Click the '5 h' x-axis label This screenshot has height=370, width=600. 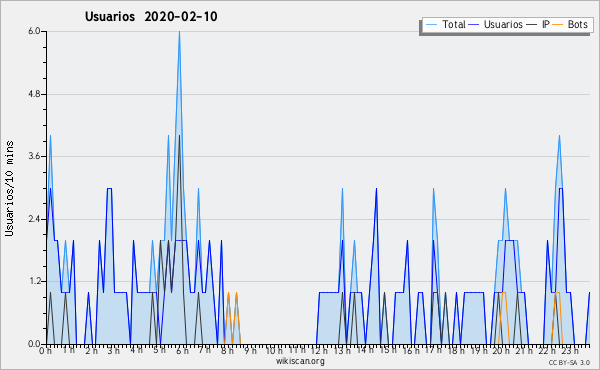coord(159,350)
